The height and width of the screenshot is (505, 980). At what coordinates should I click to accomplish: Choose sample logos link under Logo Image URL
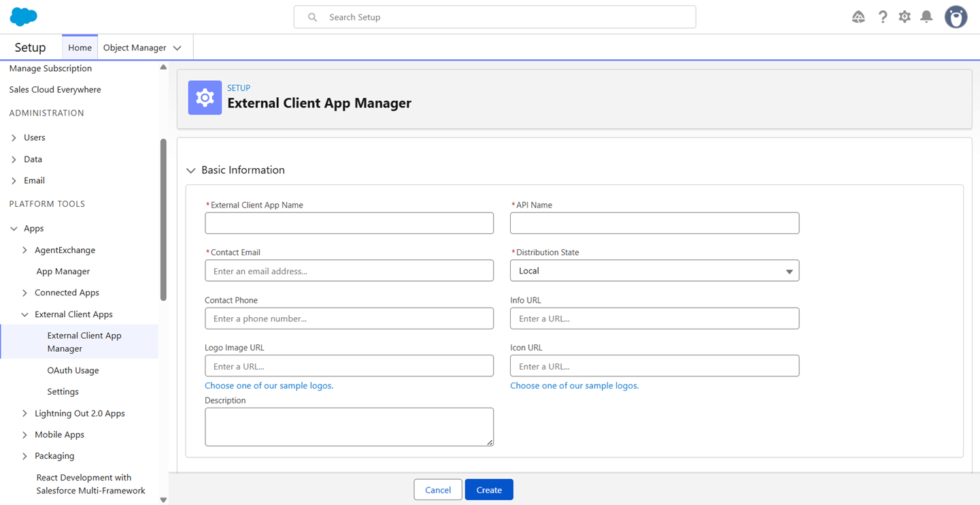pos(269,385)
